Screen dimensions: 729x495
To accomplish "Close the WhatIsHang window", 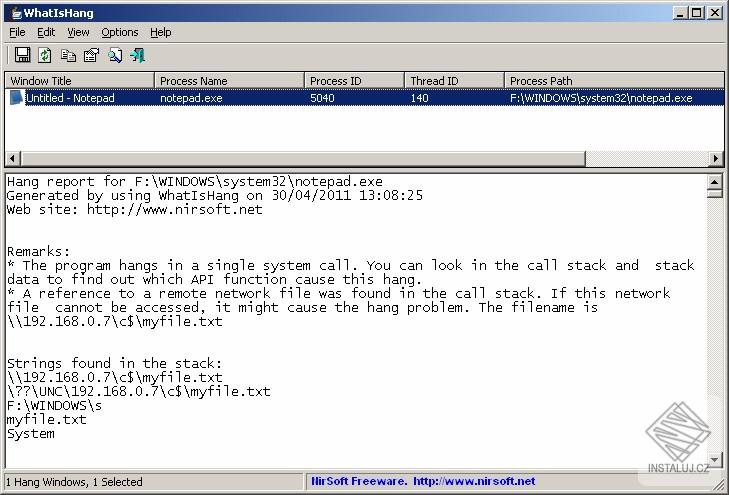I will point(714,13).
